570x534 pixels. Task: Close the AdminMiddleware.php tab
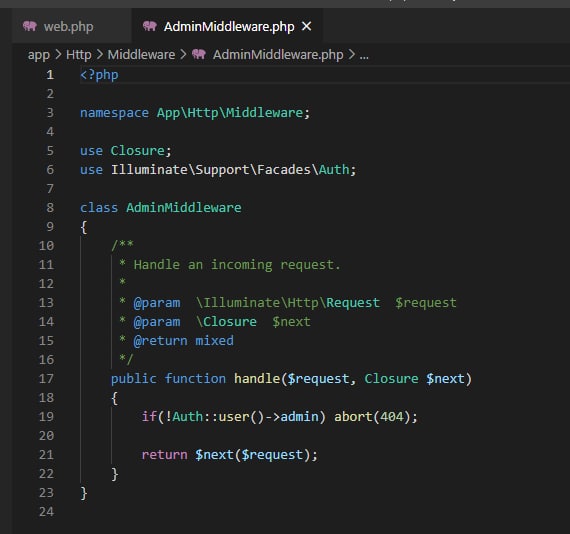[x=307, y=26]
